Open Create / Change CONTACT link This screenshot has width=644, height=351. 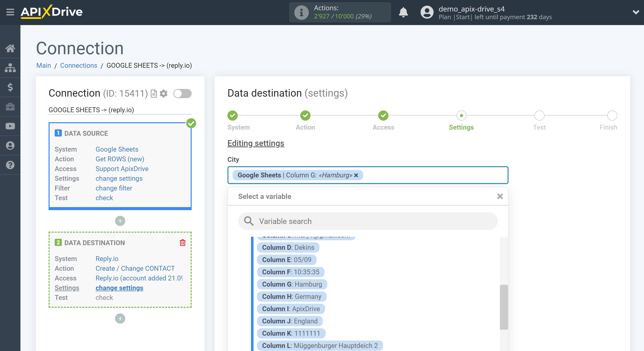(135, 268)
